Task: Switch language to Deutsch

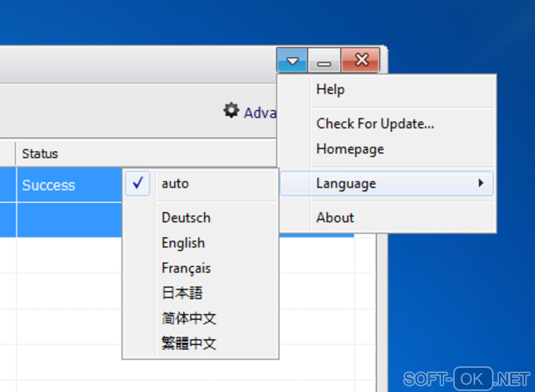Action: point(200,218)
